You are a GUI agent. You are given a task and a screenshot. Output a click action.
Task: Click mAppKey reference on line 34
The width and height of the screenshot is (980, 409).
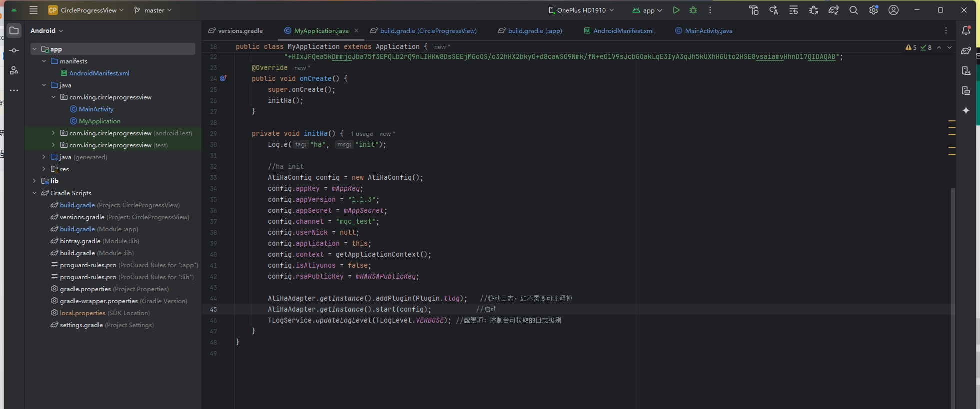[x=345, y=188]
